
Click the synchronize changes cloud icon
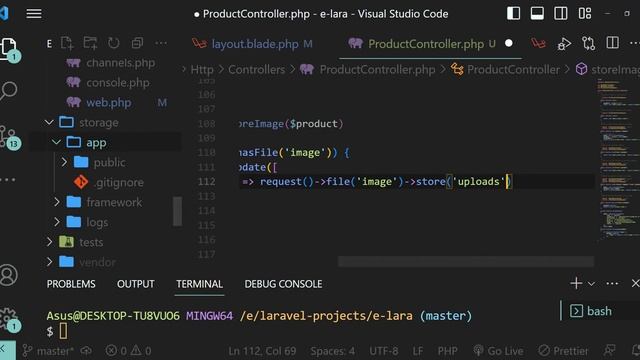tap(86, 351)
